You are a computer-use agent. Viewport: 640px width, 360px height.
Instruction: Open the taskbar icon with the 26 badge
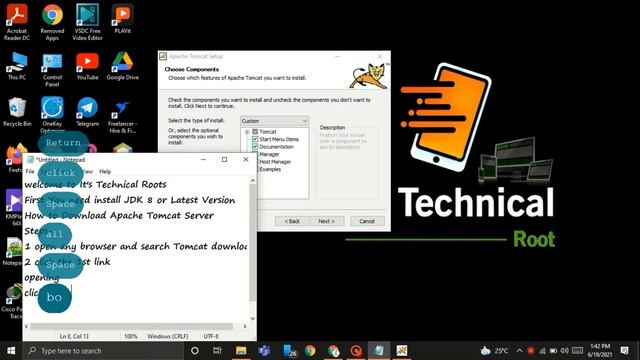click(x=290, y=351)
